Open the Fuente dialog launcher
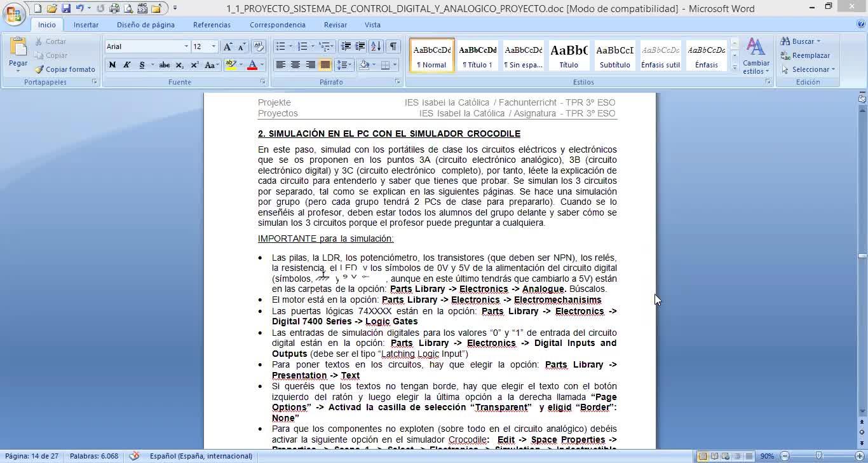The height and width of the screenshot is (463, 868). point(263,82)
